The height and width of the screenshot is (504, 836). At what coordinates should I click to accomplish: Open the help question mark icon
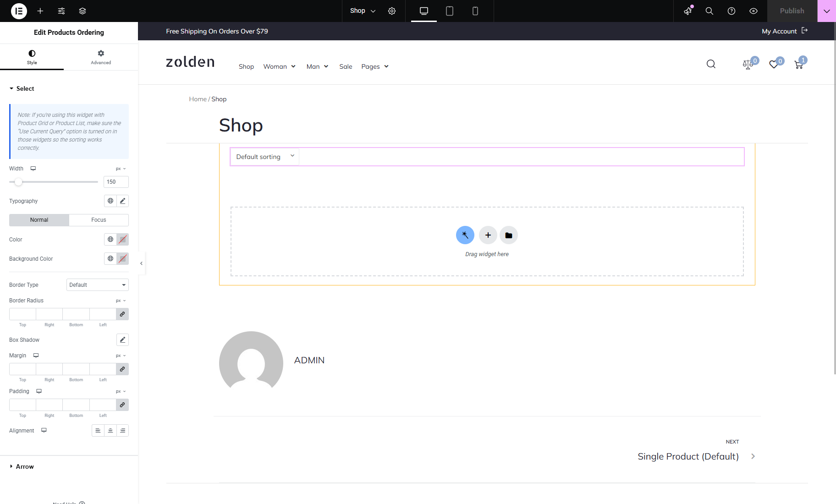click(x=731, y=11)
